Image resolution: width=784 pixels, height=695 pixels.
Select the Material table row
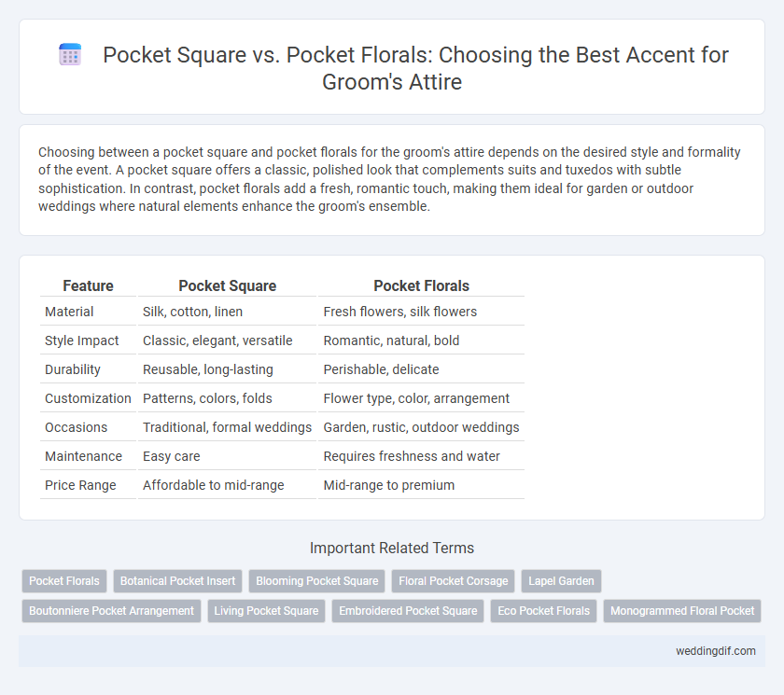tap(282, 312)
